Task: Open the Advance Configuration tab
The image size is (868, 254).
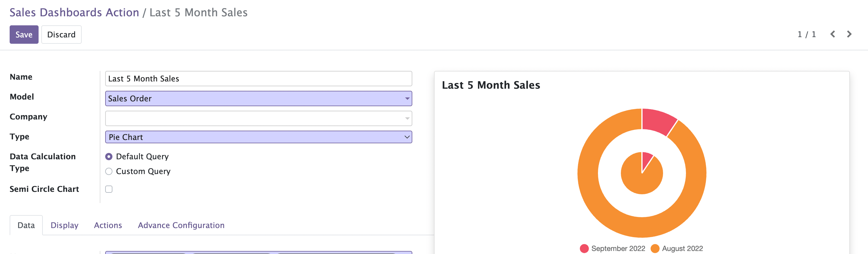Action: [181, 225]
